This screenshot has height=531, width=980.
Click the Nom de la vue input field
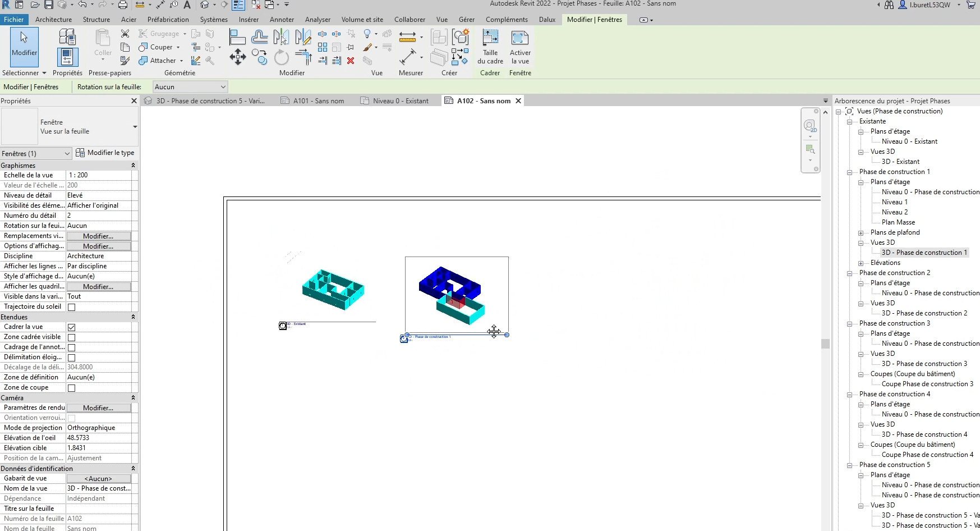tap(99, 488)
